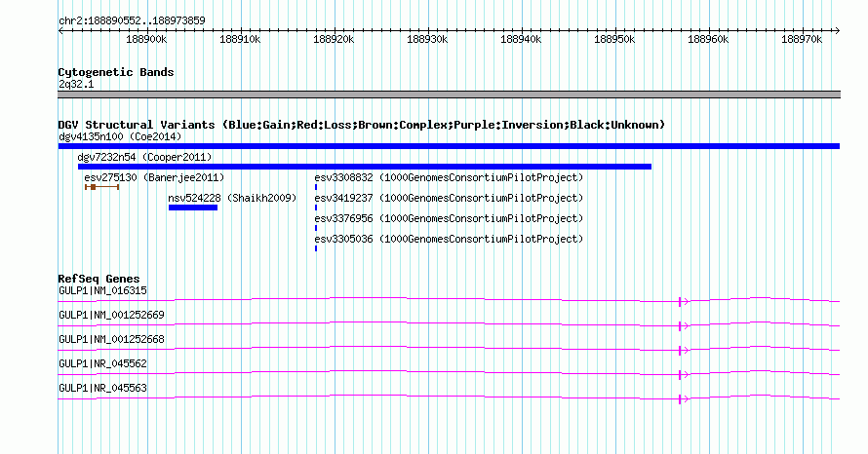Click the gray 2q32.1 cytogenetic band bar

449,95
